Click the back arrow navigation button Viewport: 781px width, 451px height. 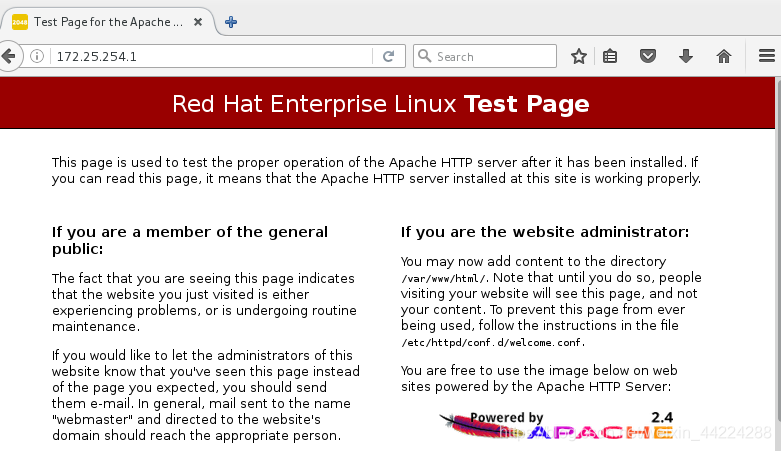click(x=9, y=56)
